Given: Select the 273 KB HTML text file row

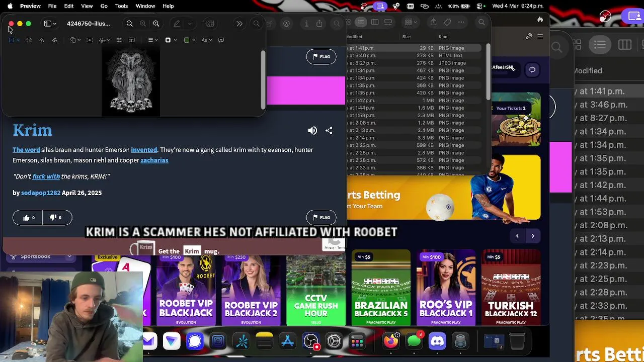Looking at the screenshot, I should click(x=414, y=56).
